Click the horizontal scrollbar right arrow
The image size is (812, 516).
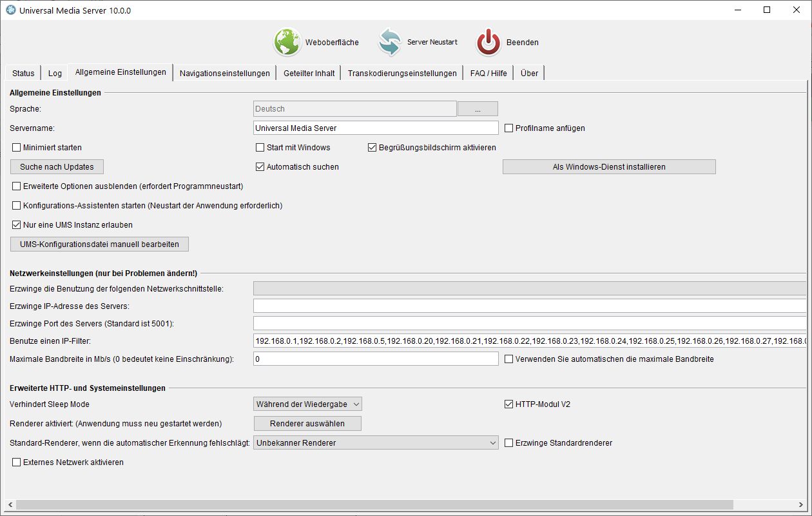point(801,504)
